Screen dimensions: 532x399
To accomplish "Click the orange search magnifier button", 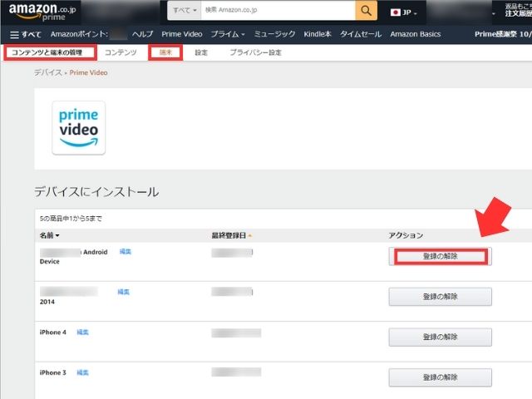I will [366, 11].
